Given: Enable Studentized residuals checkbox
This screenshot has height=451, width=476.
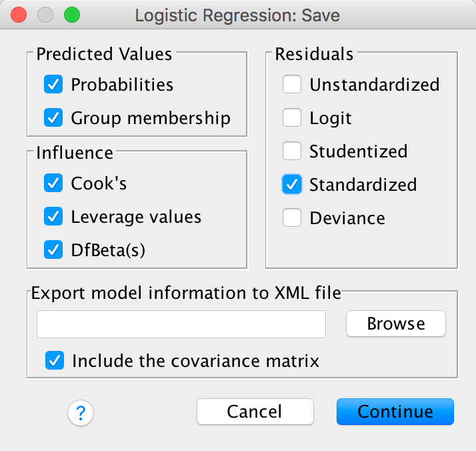Looking at the screenshot, I should pyautogui.click(x=291, y=151).
